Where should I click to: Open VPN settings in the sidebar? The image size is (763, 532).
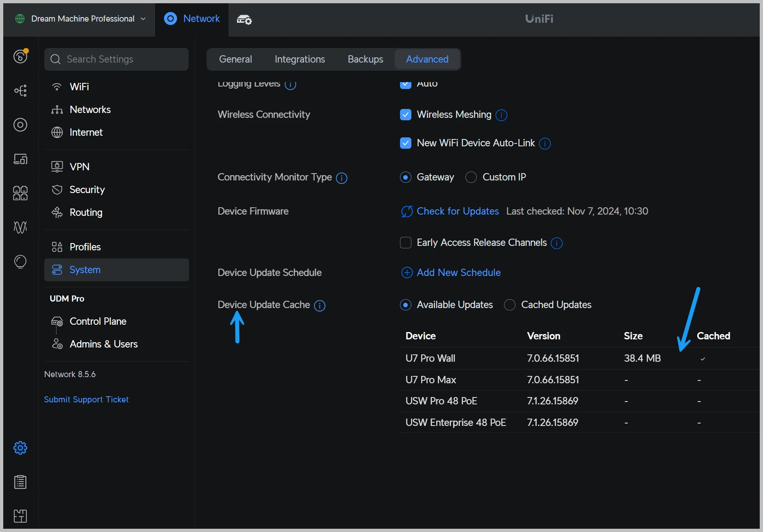point(116,167)
